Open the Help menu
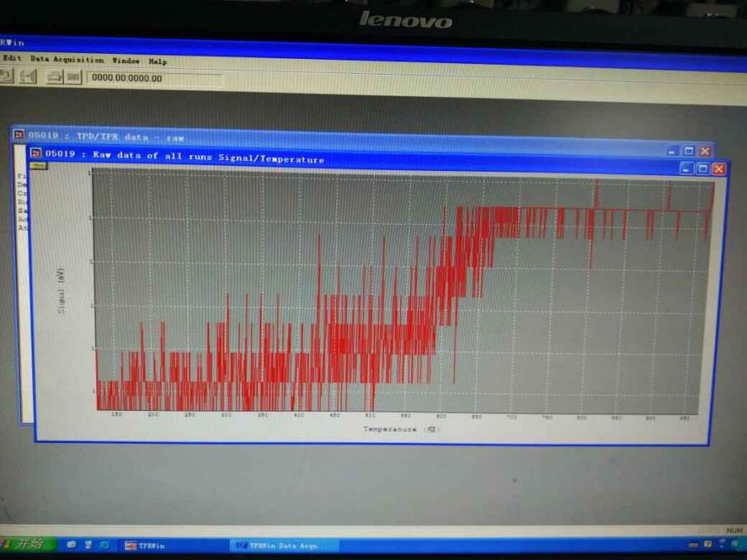Image resolution: width=747 pixels, height=560 pixels. click(158, 61)
